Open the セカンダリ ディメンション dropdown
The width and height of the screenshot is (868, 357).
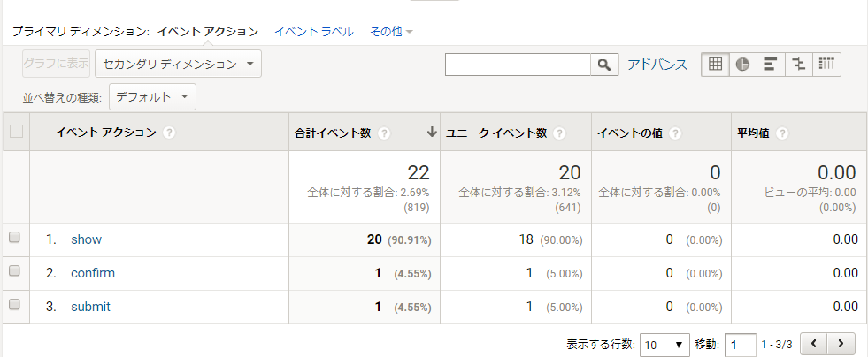(x=178, y=65)
